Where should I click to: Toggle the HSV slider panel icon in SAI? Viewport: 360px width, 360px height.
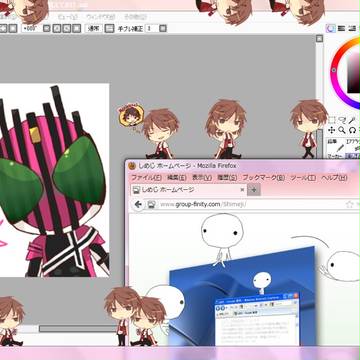[x=351, y=29]
